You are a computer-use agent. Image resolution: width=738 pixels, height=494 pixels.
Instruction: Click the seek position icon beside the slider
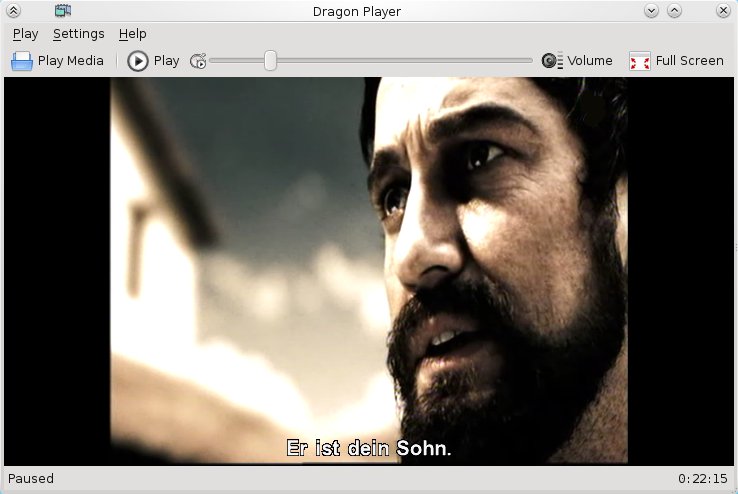[198, 61]
